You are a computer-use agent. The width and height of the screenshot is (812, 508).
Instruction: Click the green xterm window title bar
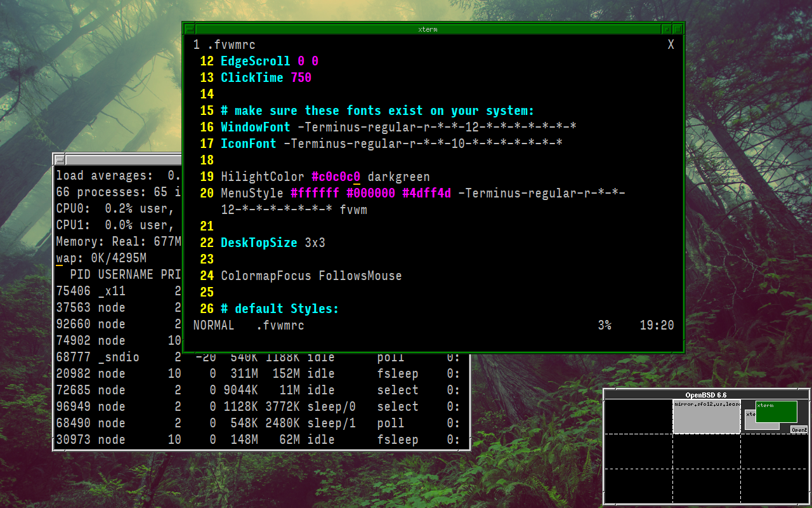[x=428, y=29]
